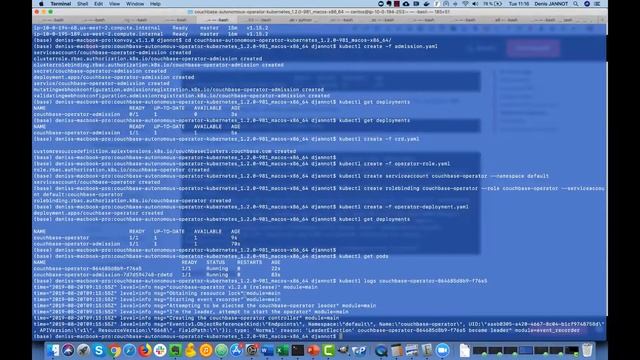Viewport: 640px width, 360px height.
Task: Click the Tue 11:16 clock
Action: click(x=519, y=4)
